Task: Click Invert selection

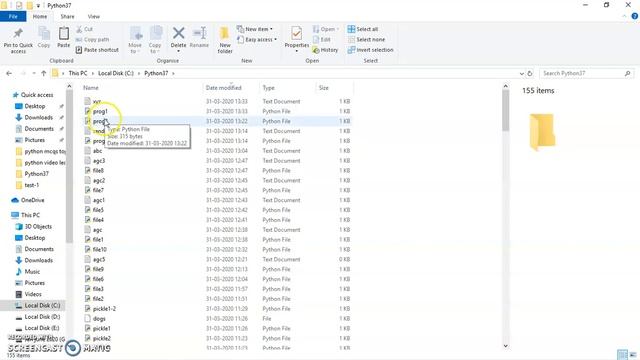Action: (371, 50)
